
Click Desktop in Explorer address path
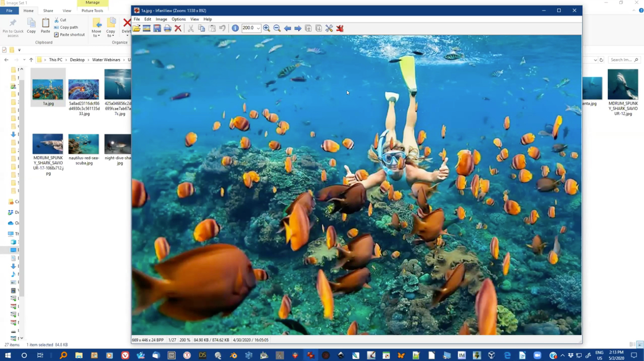pyautogui.click(x=77, y=60)
